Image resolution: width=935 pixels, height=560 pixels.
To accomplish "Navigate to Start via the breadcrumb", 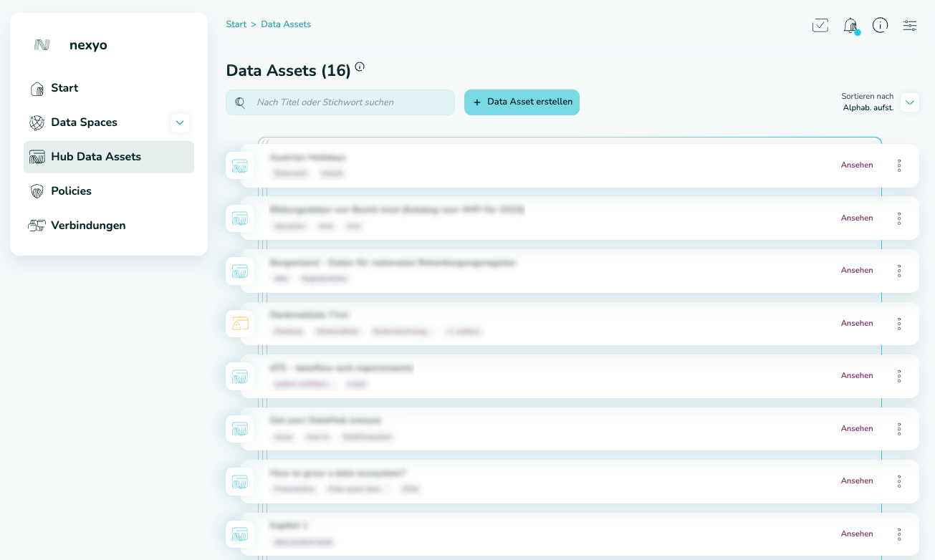I will click(x=236, y=24).
